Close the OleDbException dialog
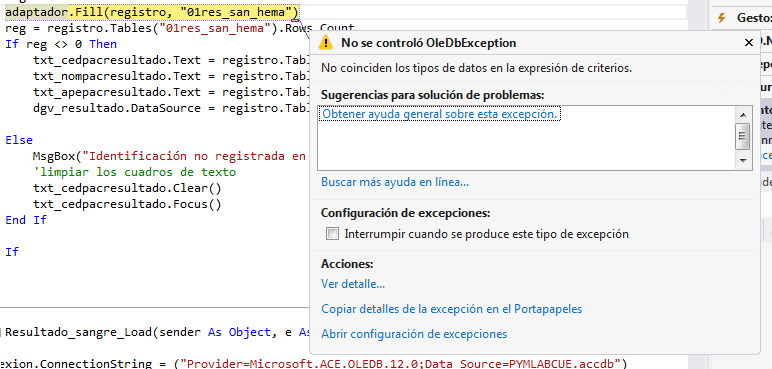Image resolution: width=772 pixels, height=369 pixels. point(748,43)
